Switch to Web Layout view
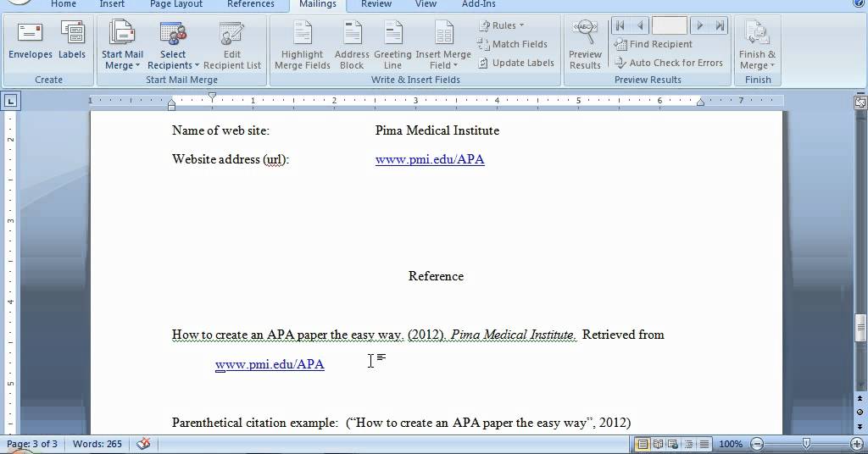The height and width of the screenshot is (454, 868). point(672,444)
